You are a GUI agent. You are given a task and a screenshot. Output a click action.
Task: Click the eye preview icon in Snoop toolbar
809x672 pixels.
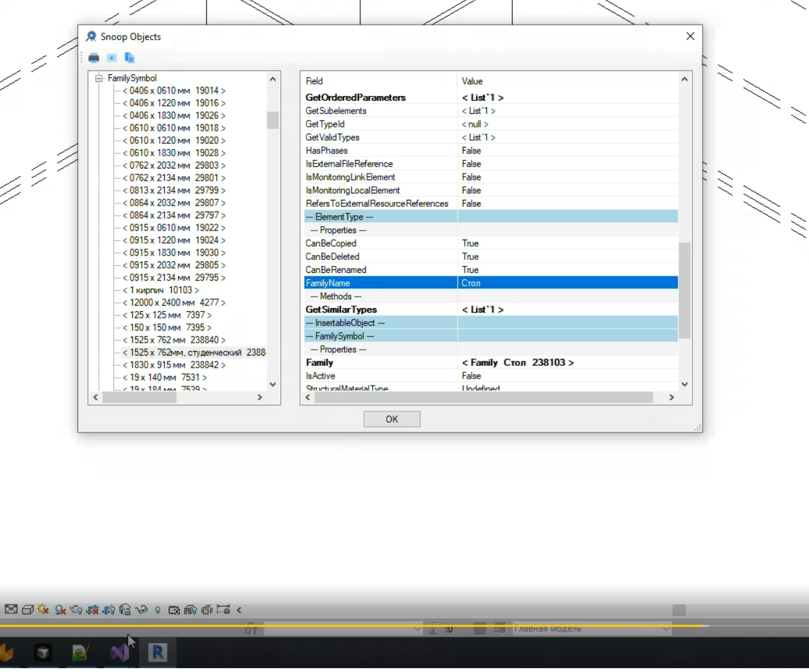tap(112, 58)
